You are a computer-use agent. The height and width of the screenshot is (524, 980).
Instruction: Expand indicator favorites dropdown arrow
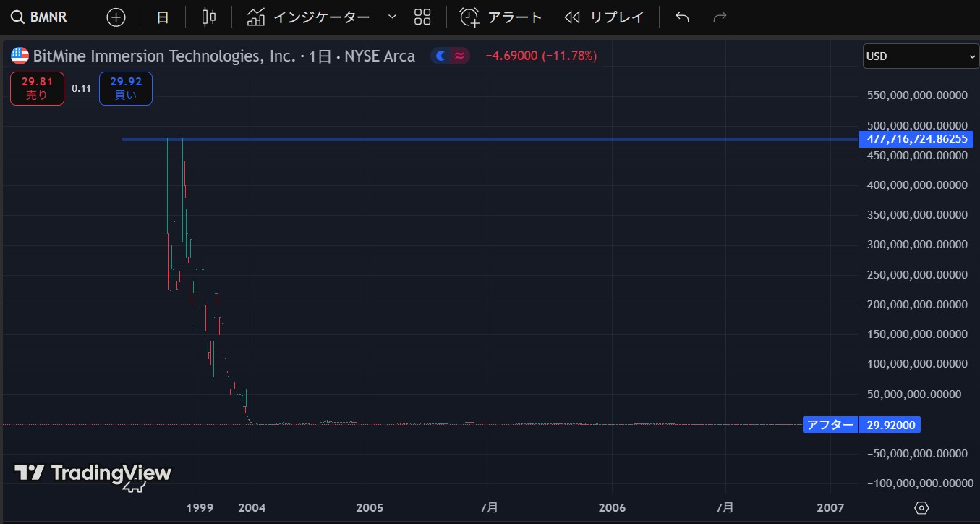pyautogui.click(x=392, y=17)
